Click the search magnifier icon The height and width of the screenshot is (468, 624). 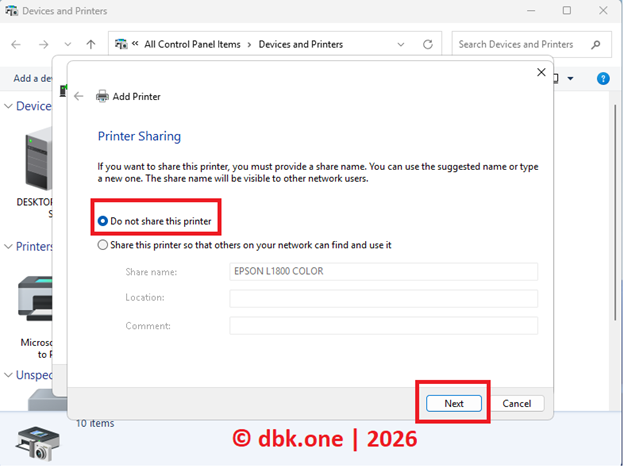[x=595, y=45]
